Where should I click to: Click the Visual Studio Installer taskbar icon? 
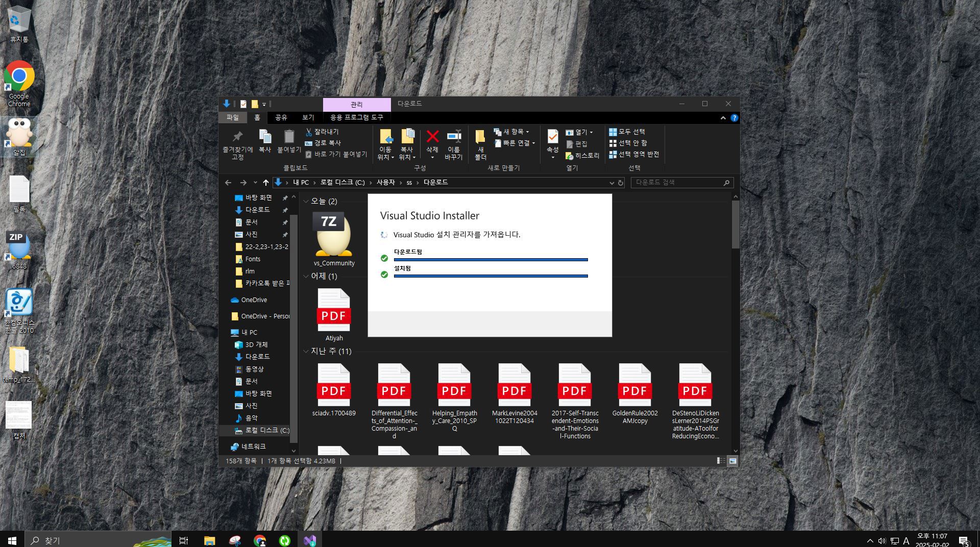tap(309, 540)
